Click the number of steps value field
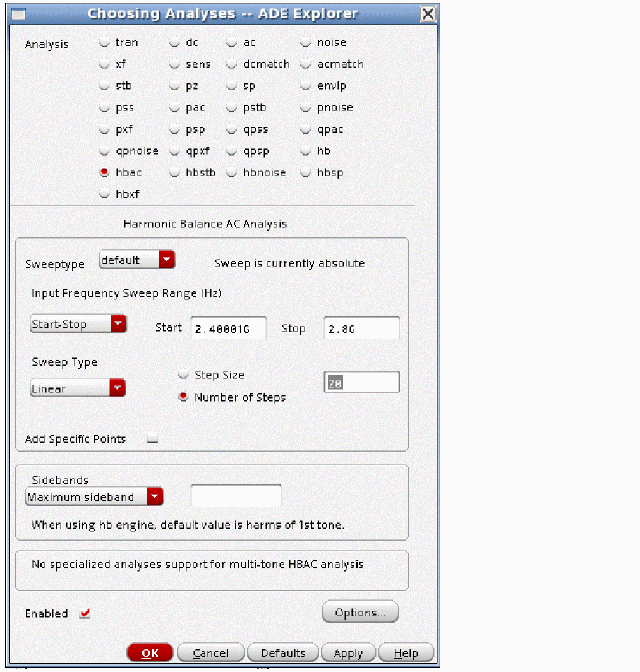640x672 pixels. click(361, 382)
